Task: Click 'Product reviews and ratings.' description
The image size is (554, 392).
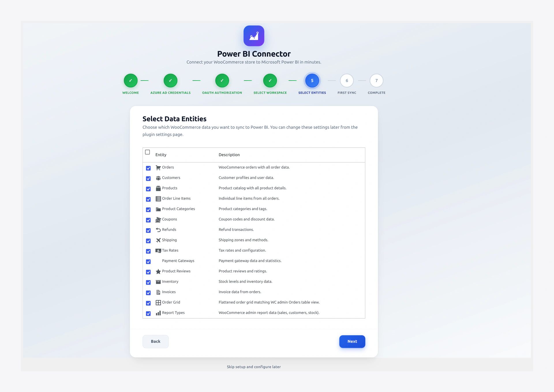Action: pos(243,271)
